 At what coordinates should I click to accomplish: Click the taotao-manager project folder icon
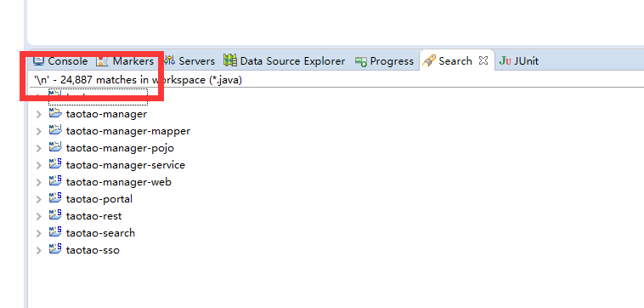(55, 113)
